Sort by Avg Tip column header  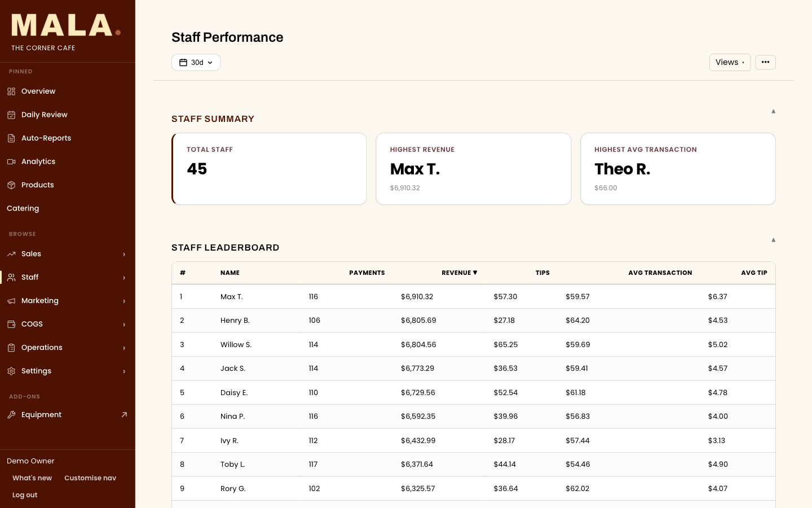pos(754,273)
